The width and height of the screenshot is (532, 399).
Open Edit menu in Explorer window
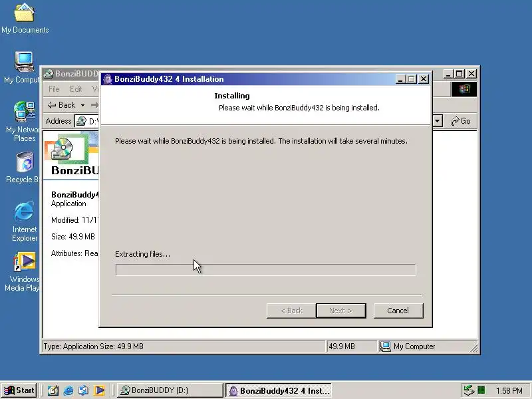76,89
